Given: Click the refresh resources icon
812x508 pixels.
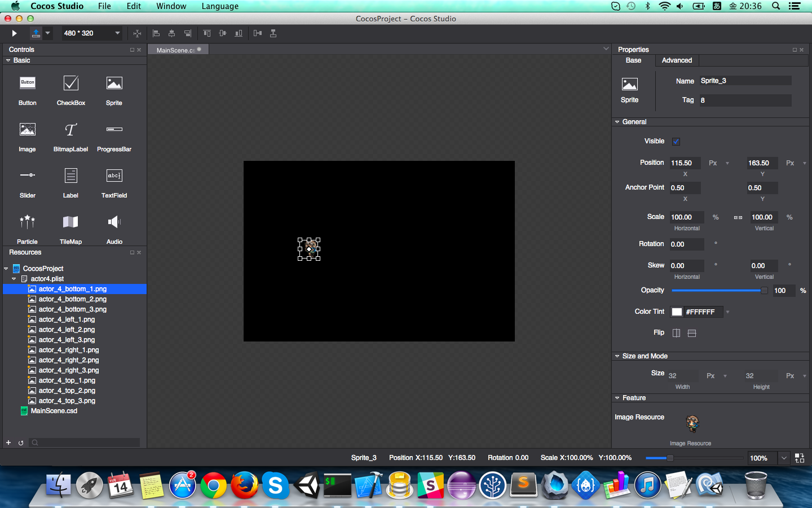Looking at the screenshot, I should (21, 443).
